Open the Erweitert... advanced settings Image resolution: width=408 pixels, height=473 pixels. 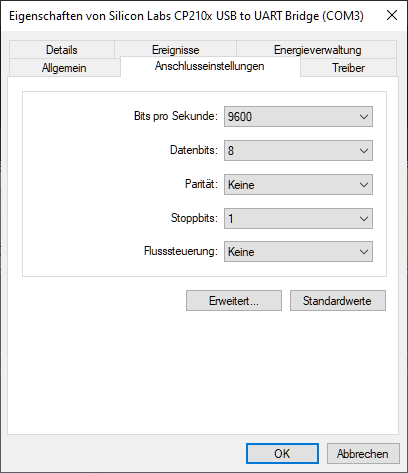(234, 301)
